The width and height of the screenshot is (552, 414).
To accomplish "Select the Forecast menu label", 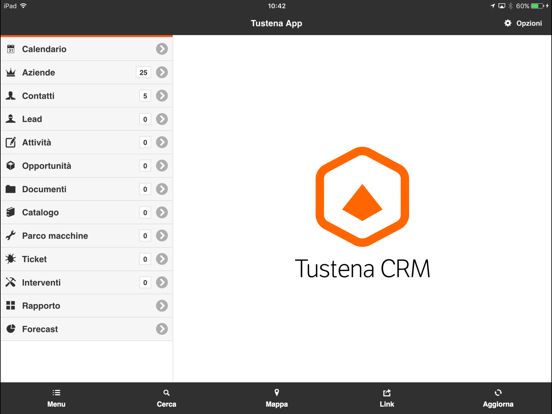I will tap(40, 329).
